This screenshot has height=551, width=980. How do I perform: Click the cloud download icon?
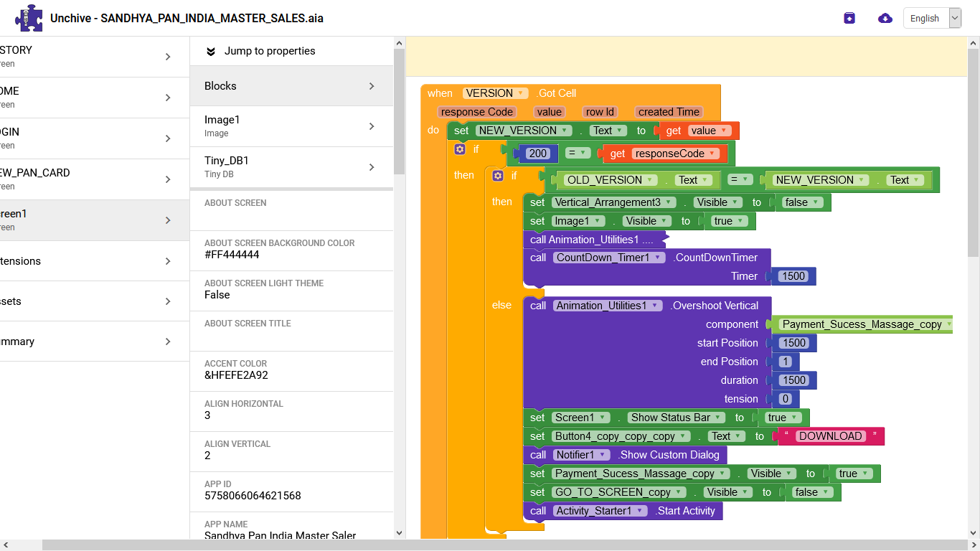click(x=885, y=18)
